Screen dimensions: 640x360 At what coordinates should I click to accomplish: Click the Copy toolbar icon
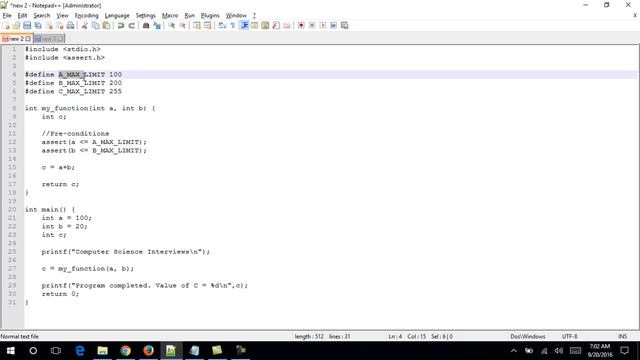pyautogui.click(x=96, y=25)
